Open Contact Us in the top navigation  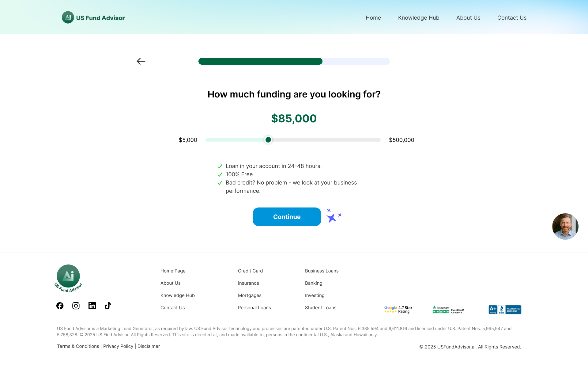pos(512,18)
